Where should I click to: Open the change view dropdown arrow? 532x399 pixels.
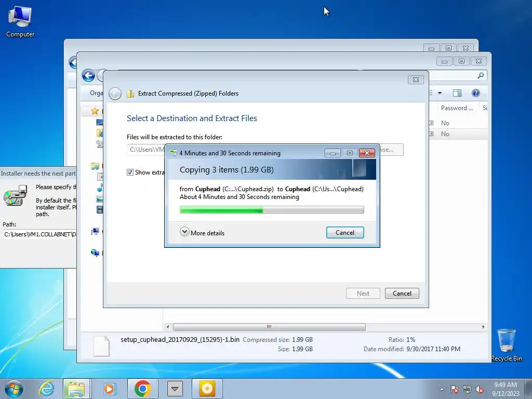440,93
